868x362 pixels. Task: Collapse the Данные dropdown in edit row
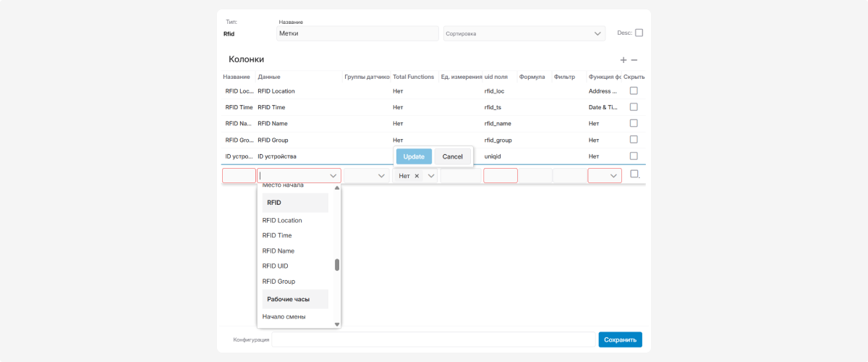pos(333,176)
